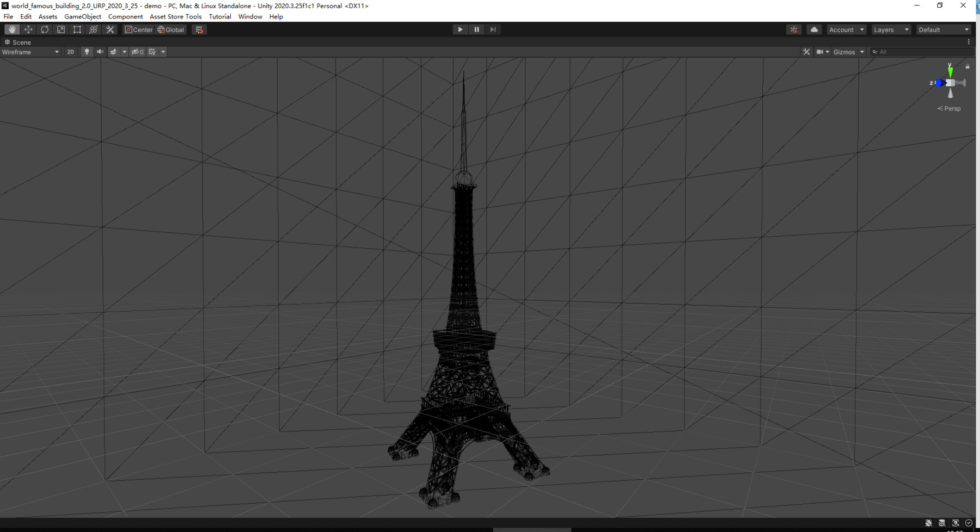This screenshot has height=532, width=980.
Task: Select the Rect Transform tool
Action: (77, 29)
